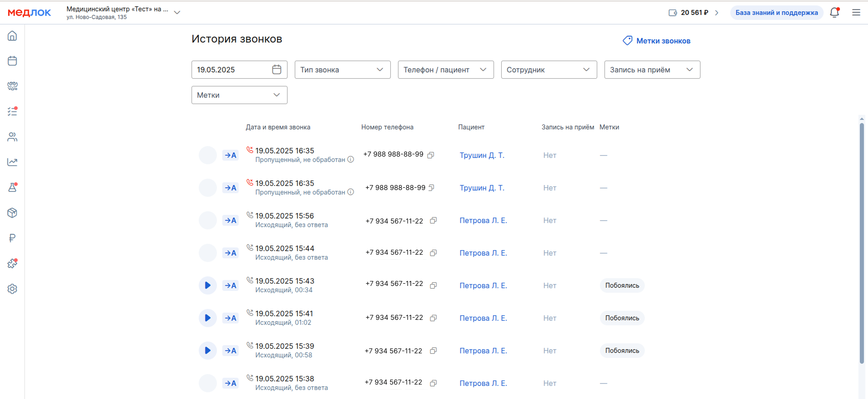
Task: Expand the Телефон / пациент dropdown
Action: [446, 70]
